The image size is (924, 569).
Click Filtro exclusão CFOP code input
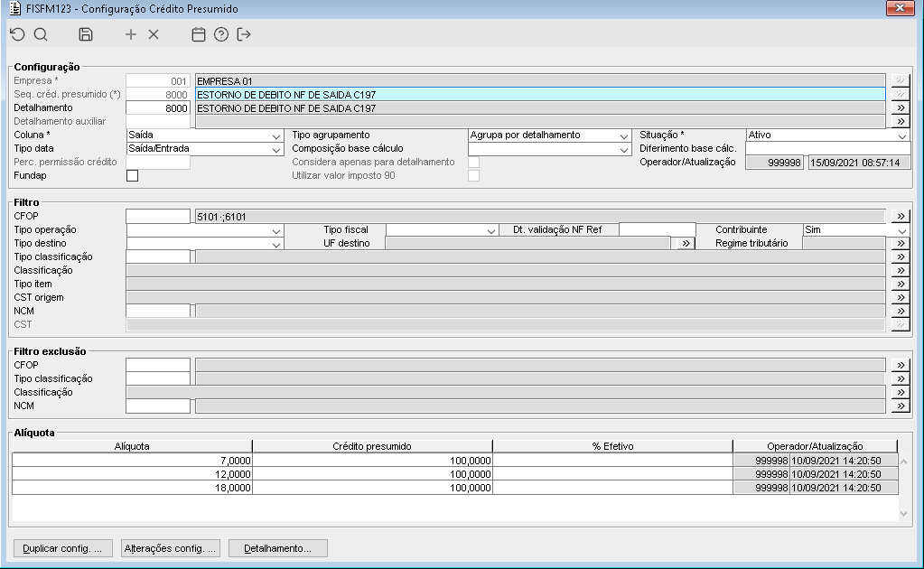point(158,365)
